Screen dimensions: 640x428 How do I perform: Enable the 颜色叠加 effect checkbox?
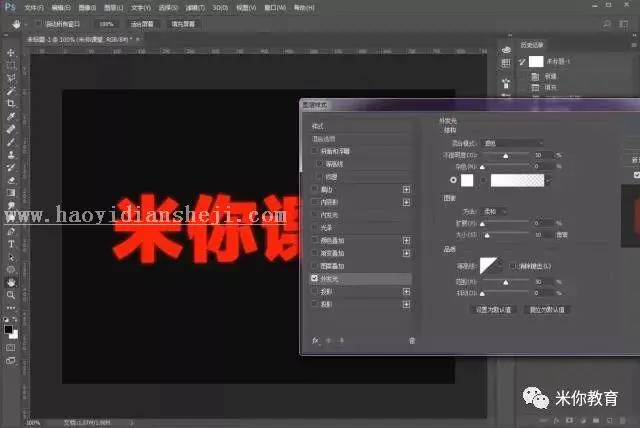[315, 240]
